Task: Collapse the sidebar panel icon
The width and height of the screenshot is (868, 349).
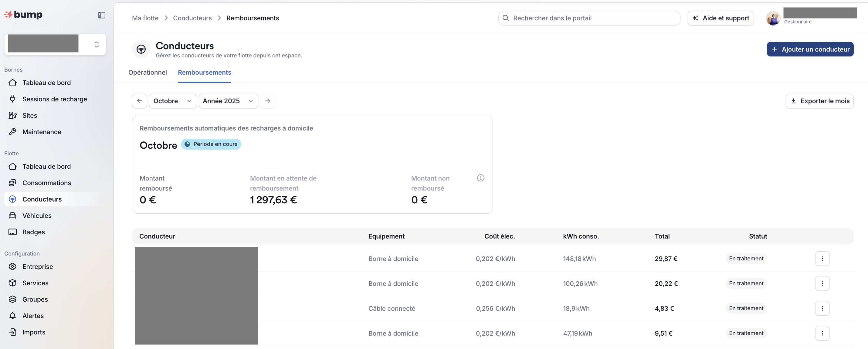Action: 101,15
